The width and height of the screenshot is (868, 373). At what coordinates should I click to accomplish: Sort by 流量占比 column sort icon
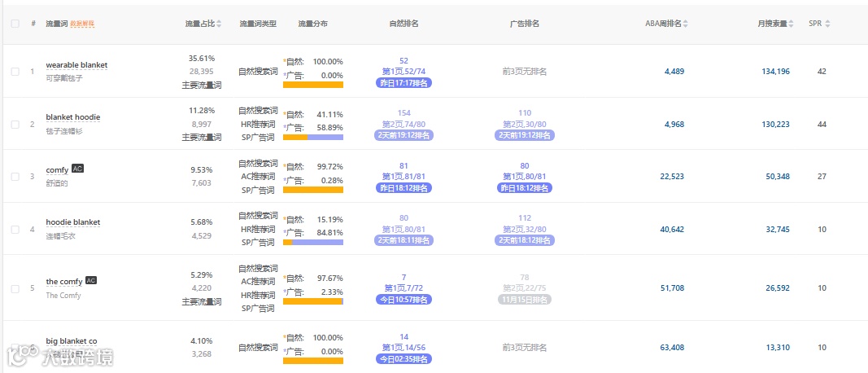pyautogui.click(x=219, y=24)
